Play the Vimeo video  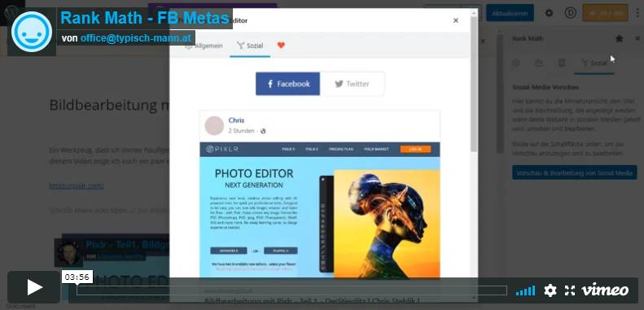pyautogui.click(x=33, y=287)
